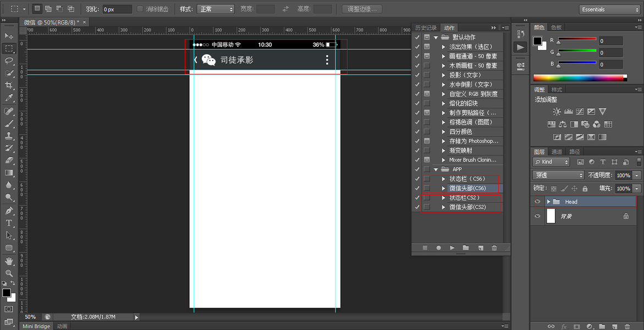Click the 羽化 feather input field
The width and height of the screenshot is (644, 330).
coord(117,9)
